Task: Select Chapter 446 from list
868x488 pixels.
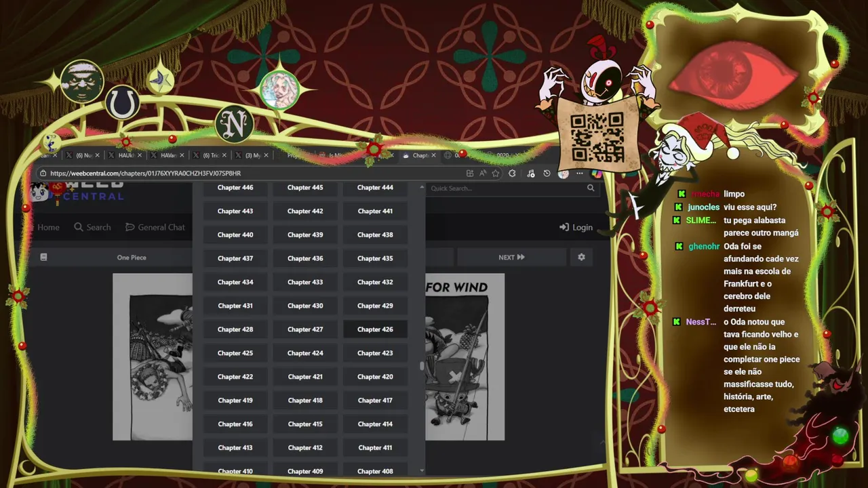Action: click(x=235, y=188)
